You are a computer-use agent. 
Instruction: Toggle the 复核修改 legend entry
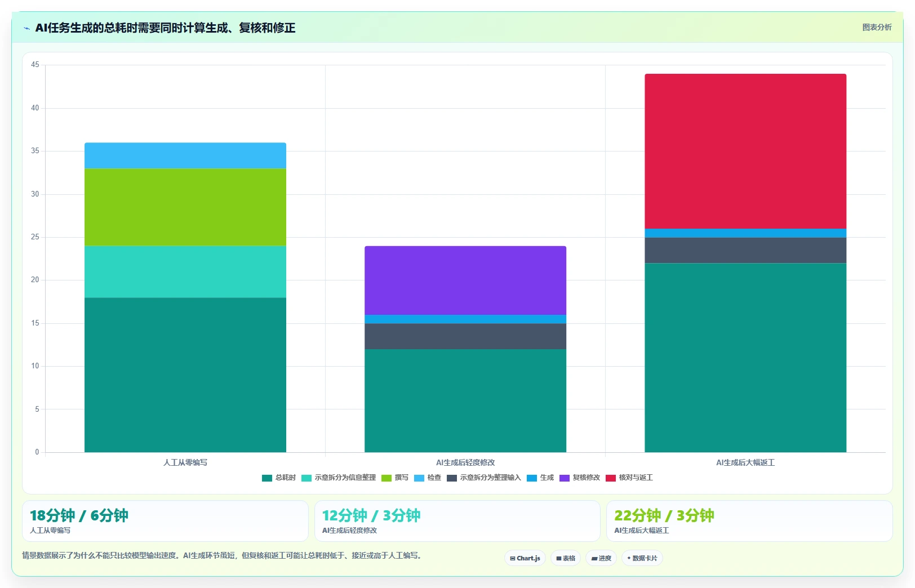[580, 478]
